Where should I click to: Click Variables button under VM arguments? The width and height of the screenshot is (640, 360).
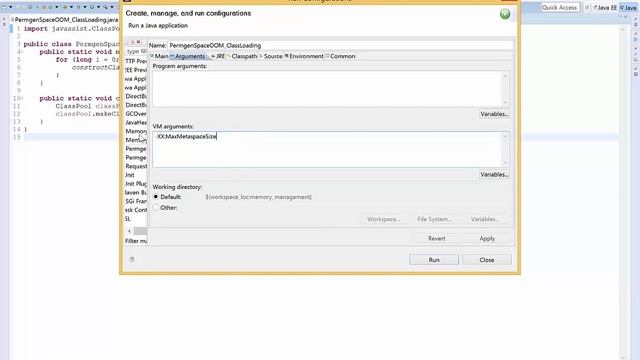[494, 174]
